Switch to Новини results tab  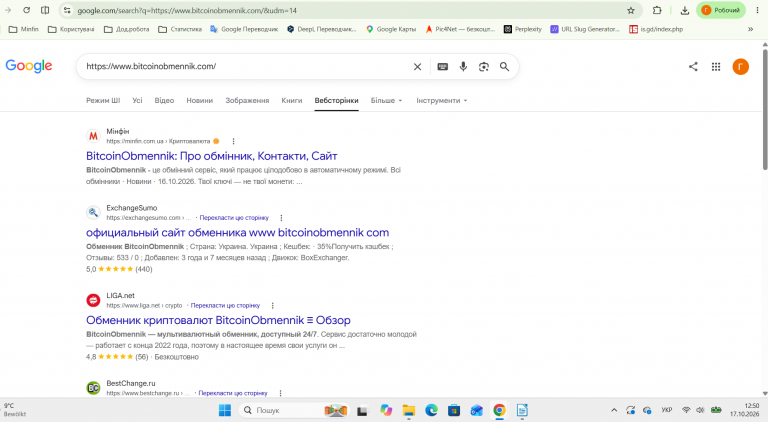(199, 100)
